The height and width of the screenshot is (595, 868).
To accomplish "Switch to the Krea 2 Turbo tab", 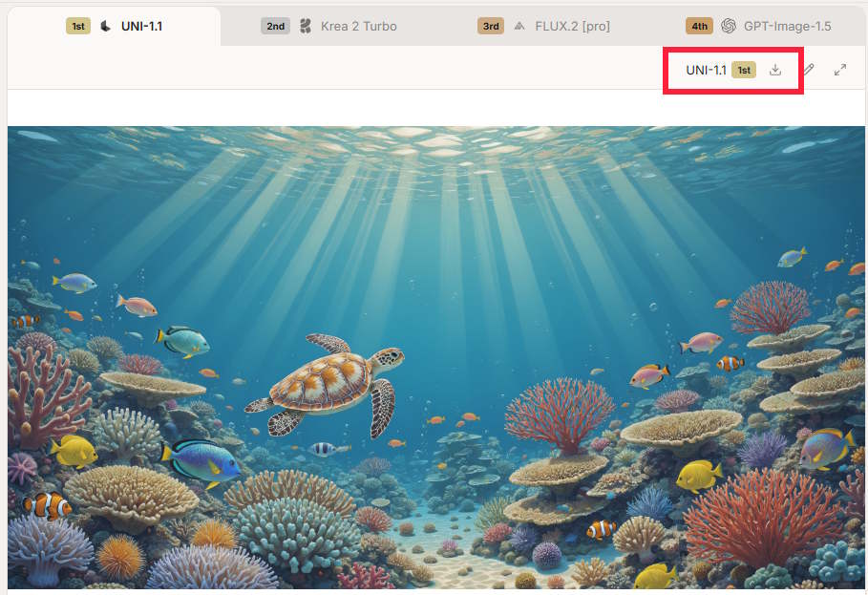I will 328,26.
